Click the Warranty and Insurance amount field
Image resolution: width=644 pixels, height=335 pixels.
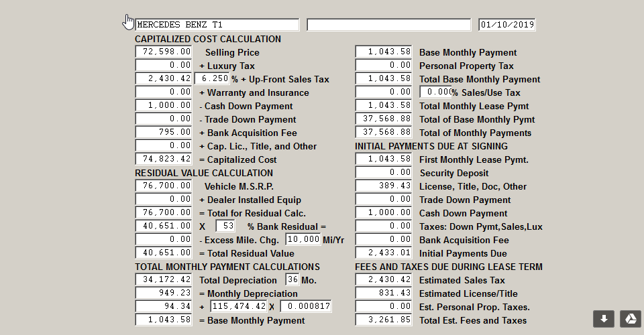pos(164,92)
